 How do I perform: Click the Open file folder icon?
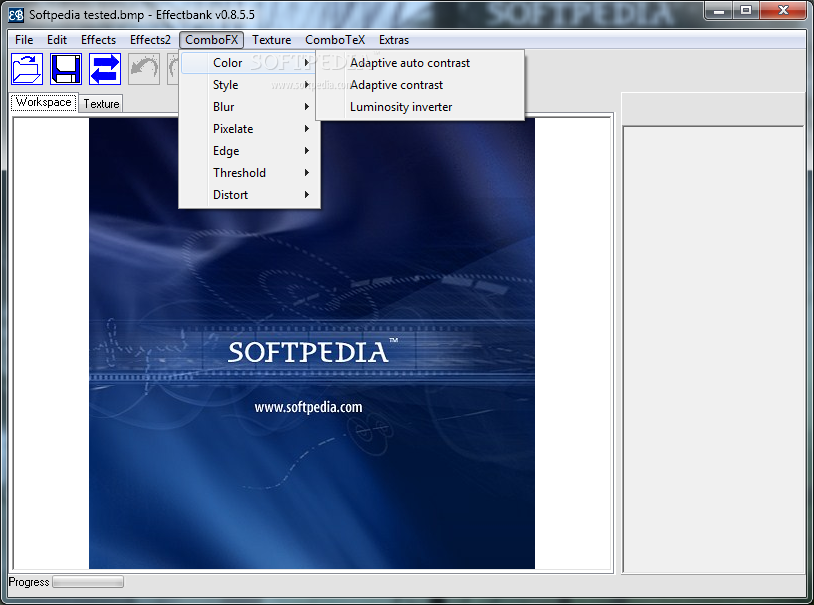27,69
